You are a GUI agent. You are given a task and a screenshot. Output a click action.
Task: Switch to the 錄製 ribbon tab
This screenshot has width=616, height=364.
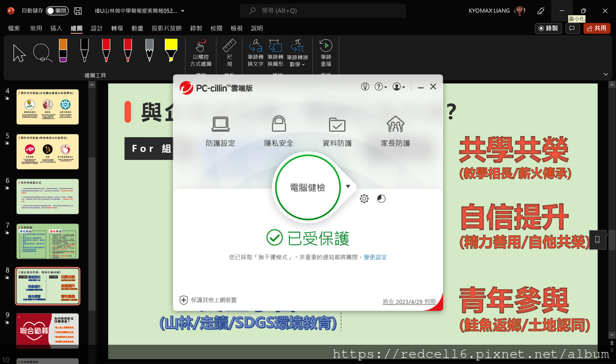tap(196, 28)
